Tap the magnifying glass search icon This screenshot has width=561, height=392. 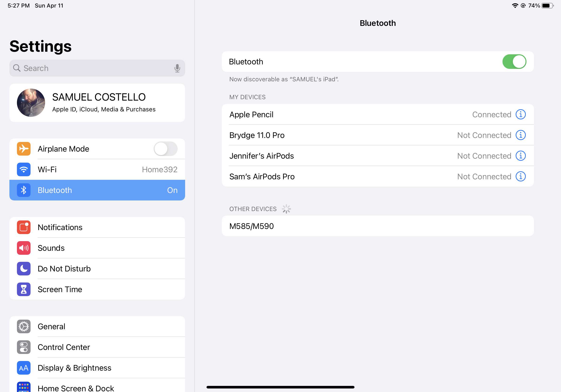pyautogui.click(x=17, y=68)
